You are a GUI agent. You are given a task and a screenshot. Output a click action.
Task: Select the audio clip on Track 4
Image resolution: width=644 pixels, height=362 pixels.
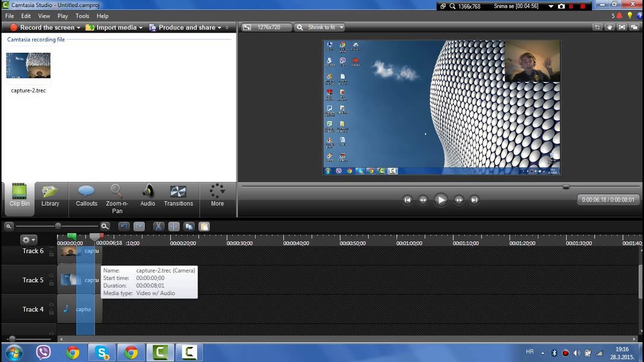tap(79, 309)
